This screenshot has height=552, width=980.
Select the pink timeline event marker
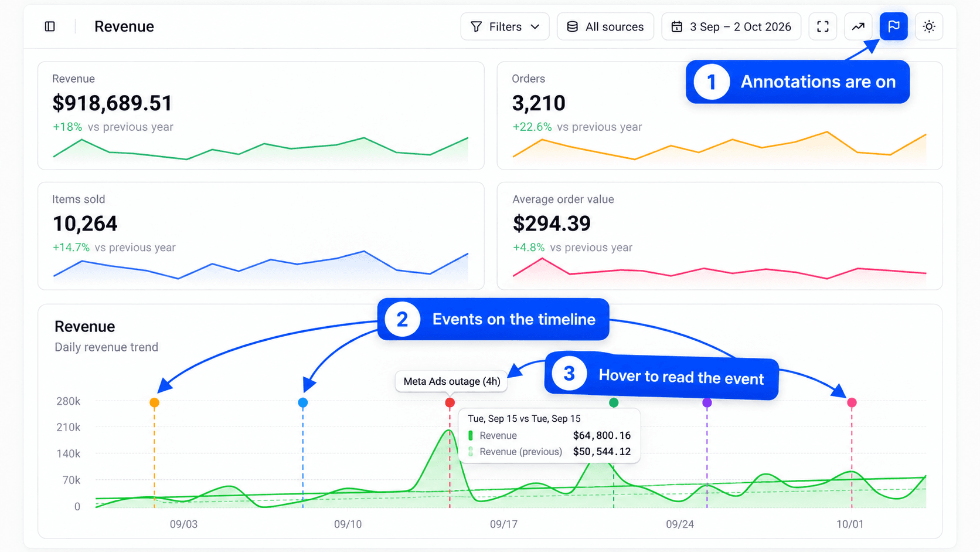click(x=852, y=402)
